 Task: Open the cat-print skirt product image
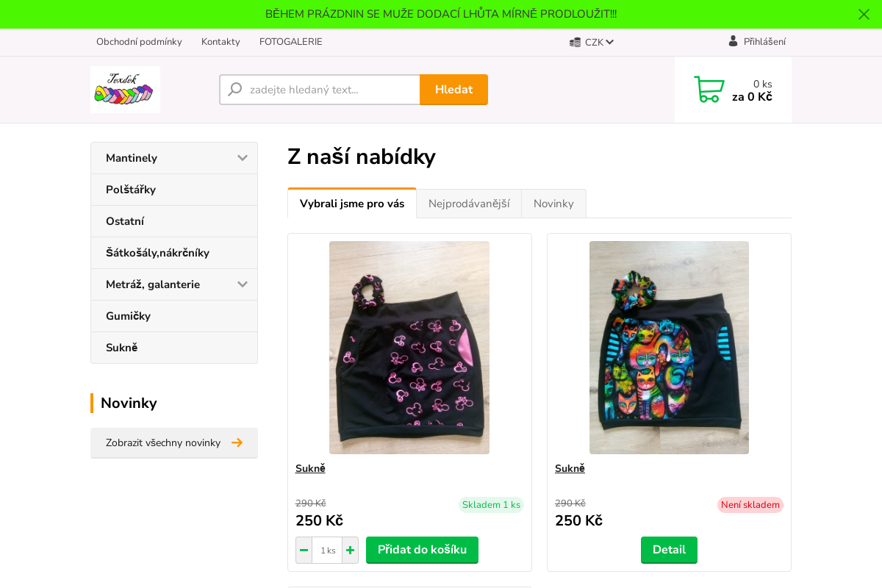pos(669,347)
